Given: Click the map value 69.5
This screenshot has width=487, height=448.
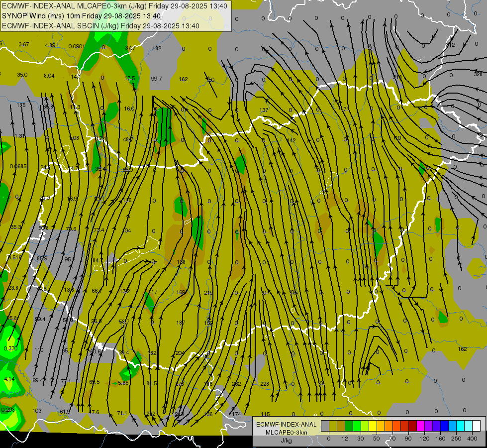Looking at the screenshot, I should (94, 382).
